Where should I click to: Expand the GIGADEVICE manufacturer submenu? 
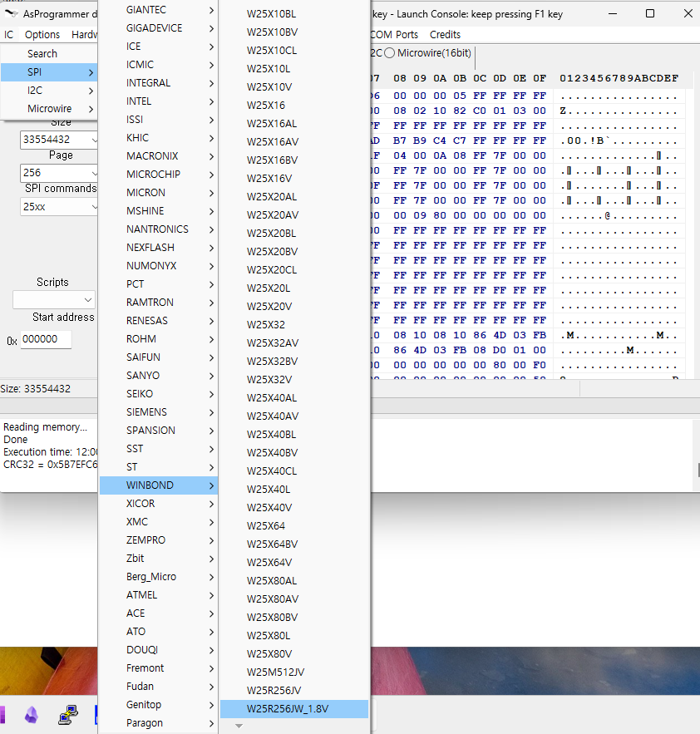pyautogui.click(x=159, y=28)
